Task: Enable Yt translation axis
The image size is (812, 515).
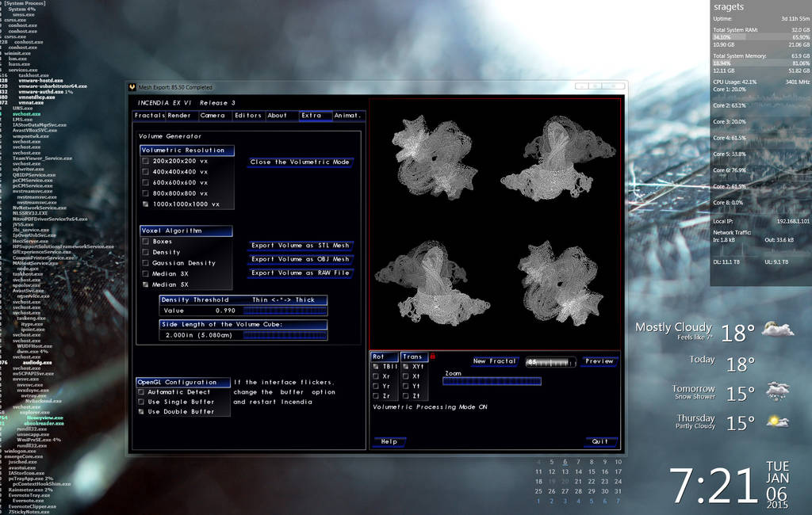Action: pyautogui.click(x=406, y=387)
